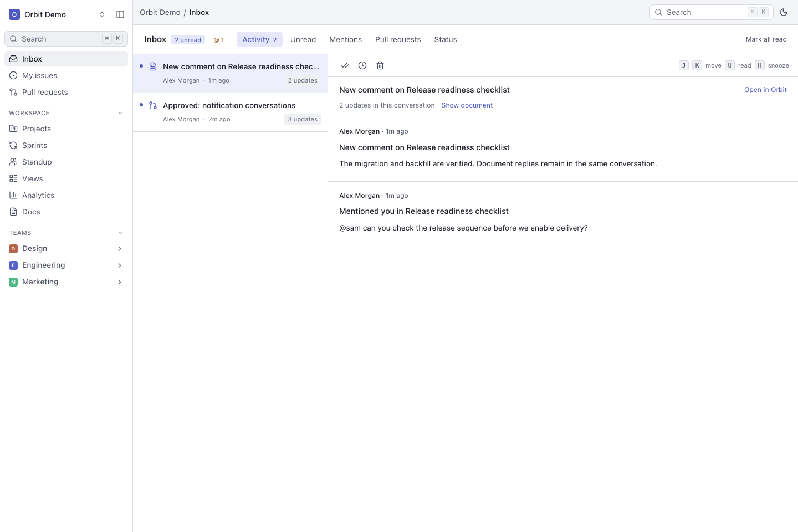
Task: Click Open in Orbit link
Action: pos(765,90)
